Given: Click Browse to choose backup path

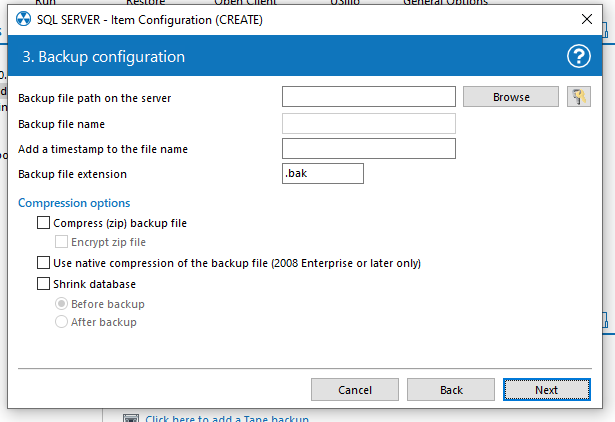Looking at the screenshot, I should coord(510,97).
